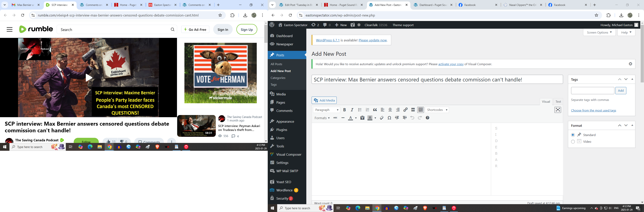644x212 pixels.
Task: Insert a blockquote in the editor
Action: 375,110
